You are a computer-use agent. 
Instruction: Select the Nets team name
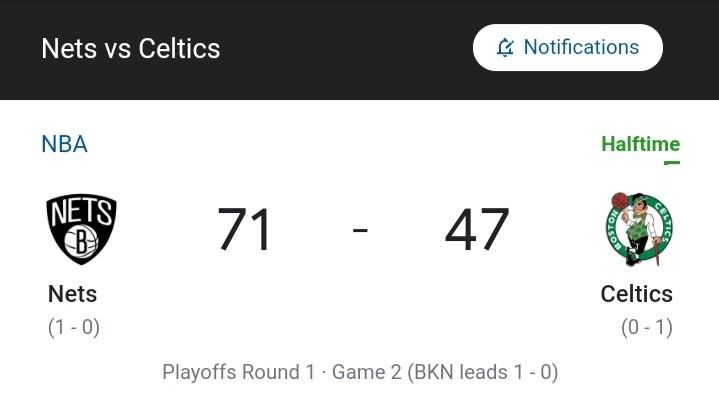[72, 294]
